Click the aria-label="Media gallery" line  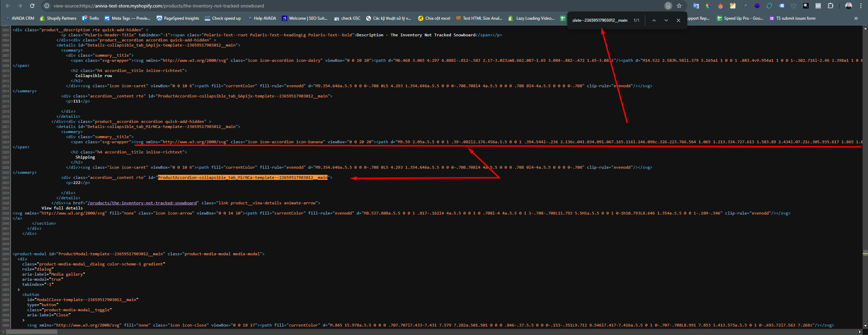pyautogui.click(x=54, y=274)
